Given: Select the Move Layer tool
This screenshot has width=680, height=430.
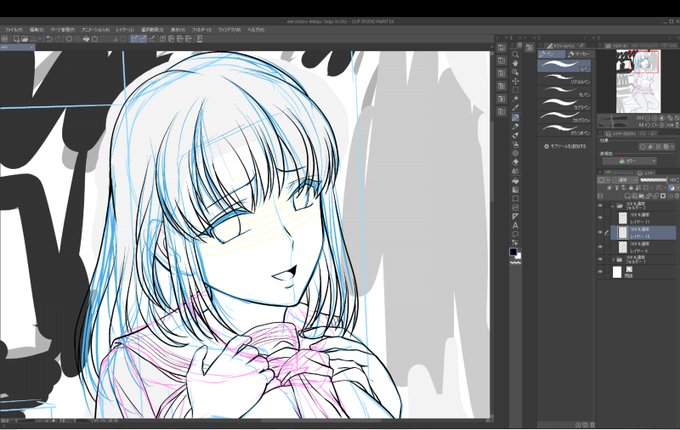Looking at the screenshot, I should (x=515, y=81).
